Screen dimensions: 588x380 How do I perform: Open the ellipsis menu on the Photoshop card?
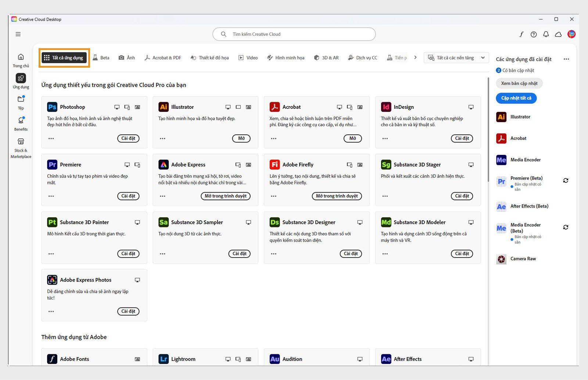(51, 138)
